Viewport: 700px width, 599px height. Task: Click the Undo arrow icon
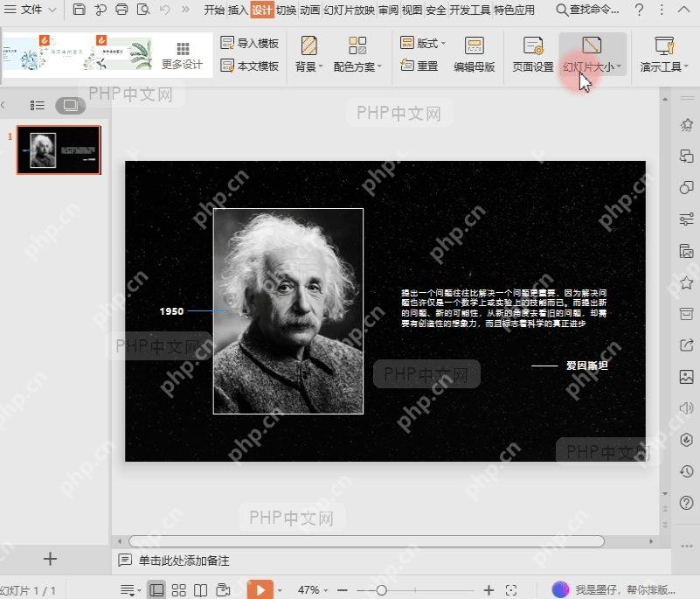point(165,9)
